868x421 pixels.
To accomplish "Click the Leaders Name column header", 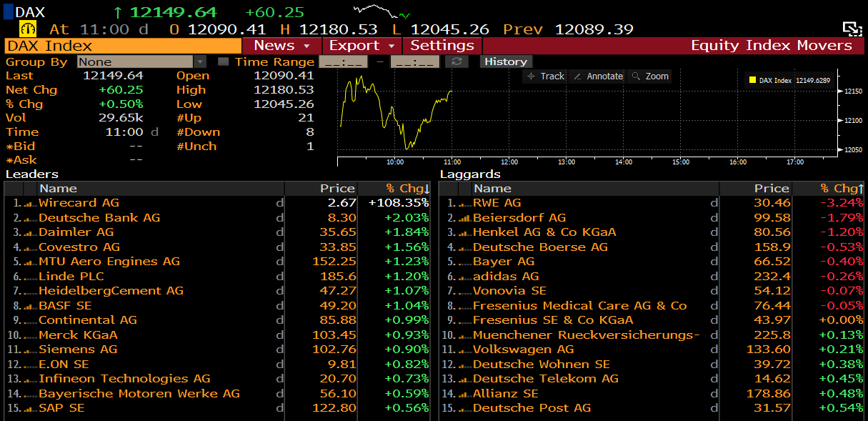I will tap(161, 188).
